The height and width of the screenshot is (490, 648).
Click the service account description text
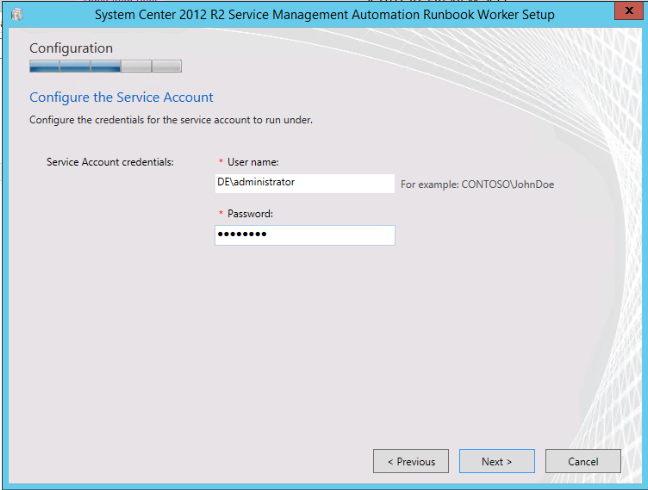(x=171, y=120)
